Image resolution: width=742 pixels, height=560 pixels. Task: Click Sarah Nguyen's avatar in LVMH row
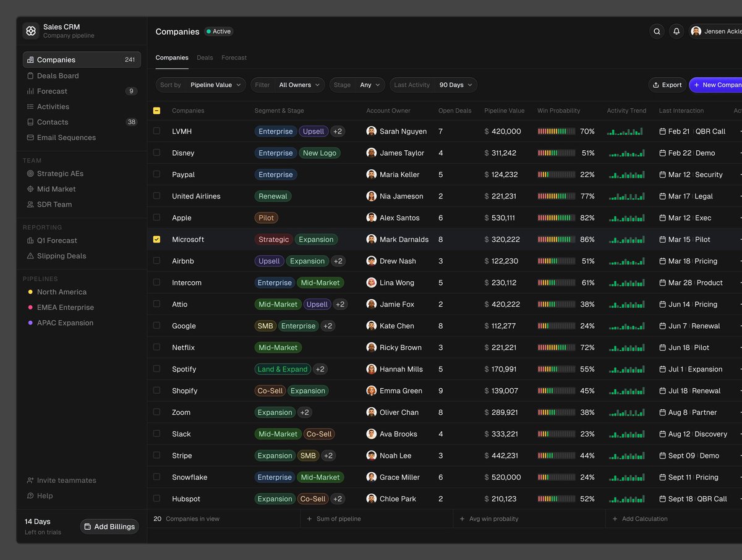coord(372,131)
